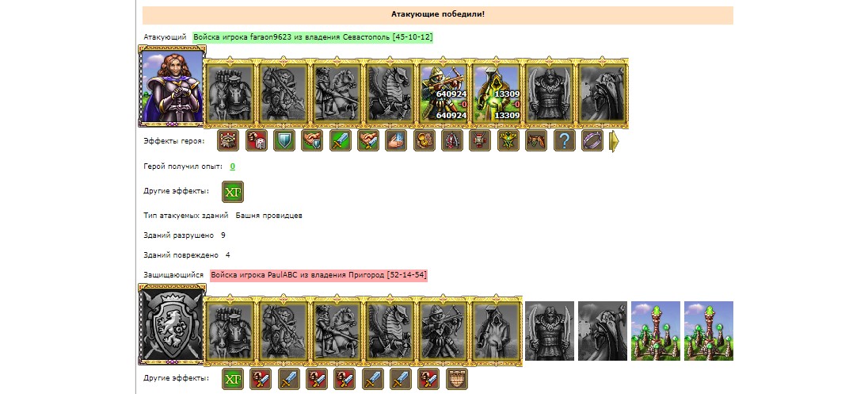This screenshot has height=394, width=868.
Task: Click the last seer tower image
Action: coord(709,331)
